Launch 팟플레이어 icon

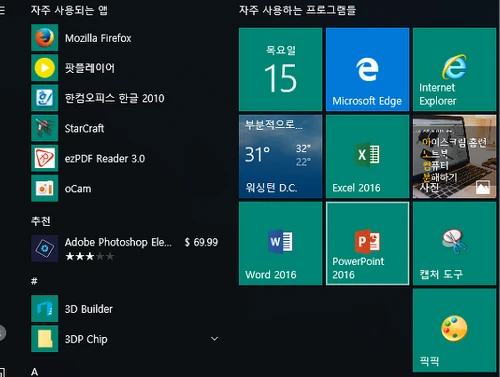45,68
